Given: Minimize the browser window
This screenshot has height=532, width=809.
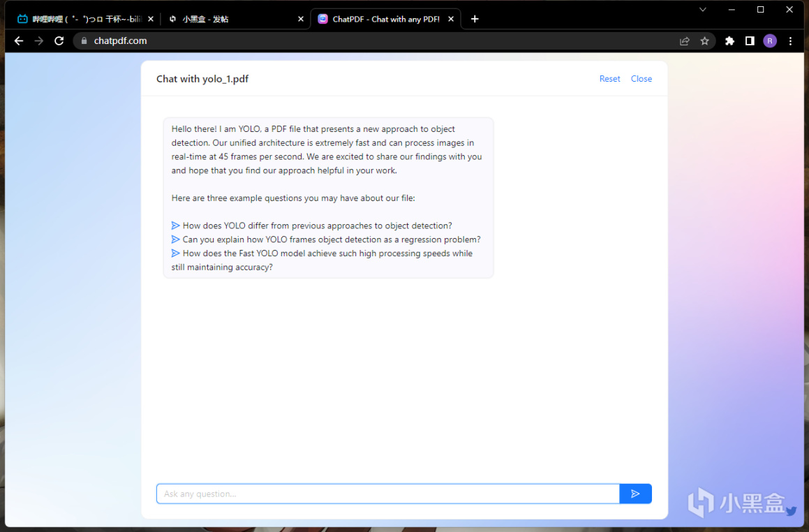Looking at the screenshot, I should point(732,9).
